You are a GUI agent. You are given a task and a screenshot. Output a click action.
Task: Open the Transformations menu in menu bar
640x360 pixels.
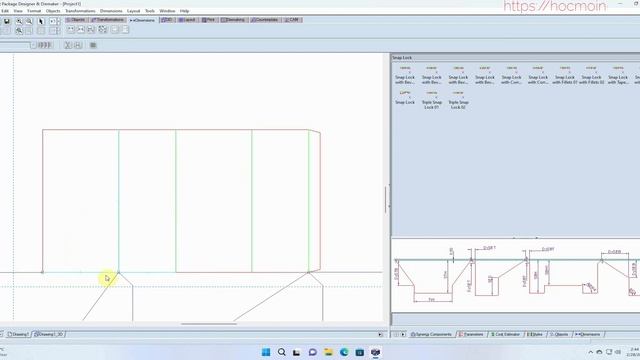click(x=80, y=11)
